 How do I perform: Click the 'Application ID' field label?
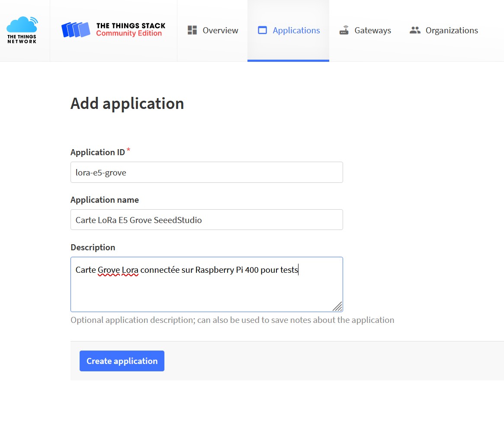click(98, 152)
